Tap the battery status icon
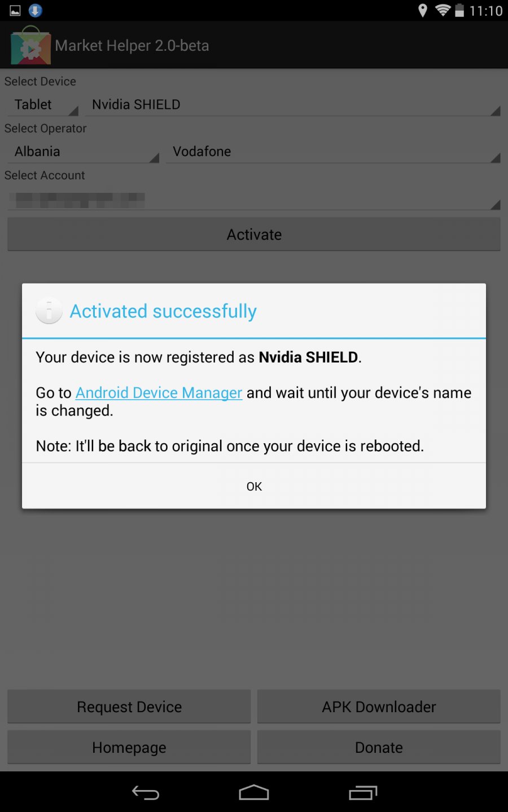This screenshot has width=508, height=812. click(x=459, y=11)
